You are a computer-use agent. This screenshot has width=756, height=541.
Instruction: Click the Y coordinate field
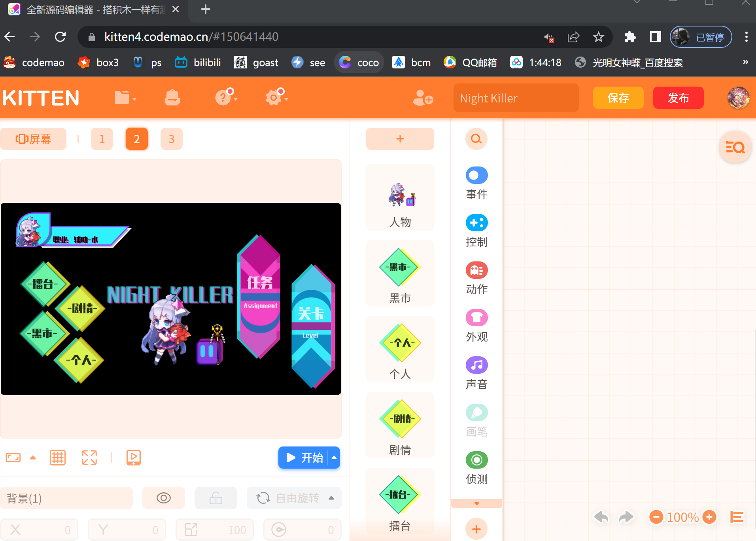coord(127,530)
